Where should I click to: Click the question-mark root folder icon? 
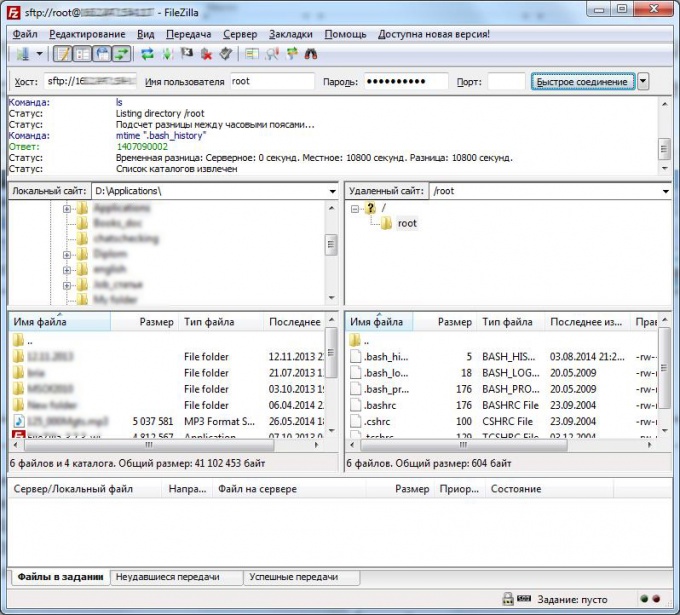(x=370, y=208)
